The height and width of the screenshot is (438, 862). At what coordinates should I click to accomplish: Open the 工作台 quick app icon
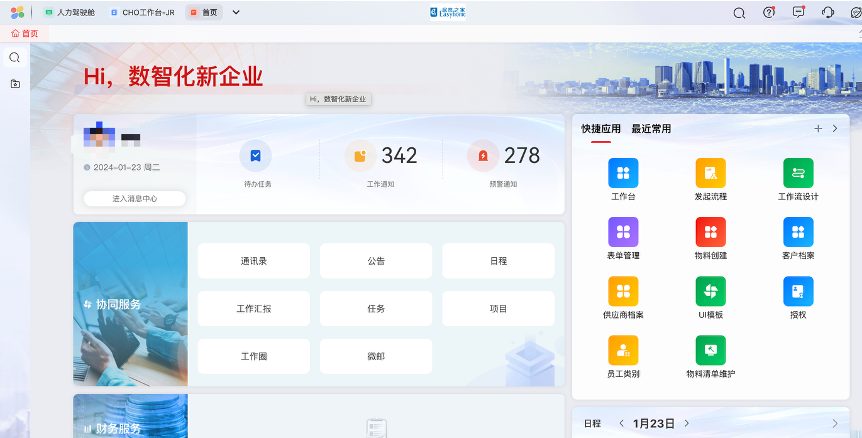pyautogui.click(x=623, y=173)
